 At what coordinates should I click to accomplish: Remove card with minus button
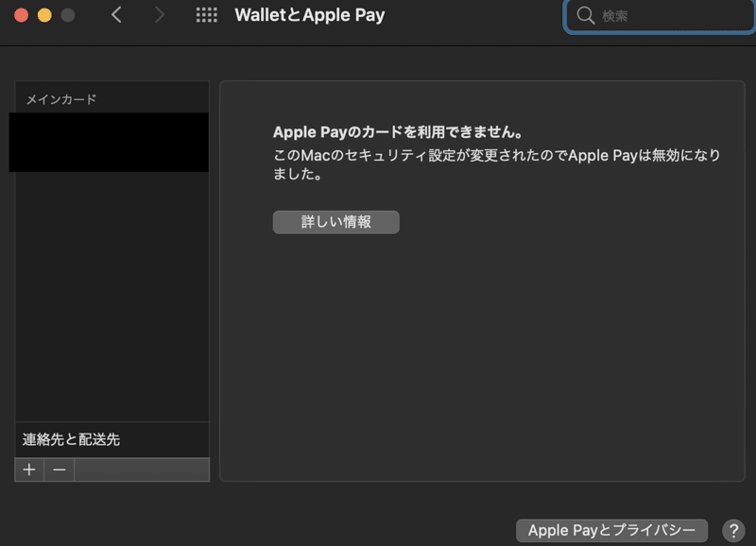click(60, 469)
